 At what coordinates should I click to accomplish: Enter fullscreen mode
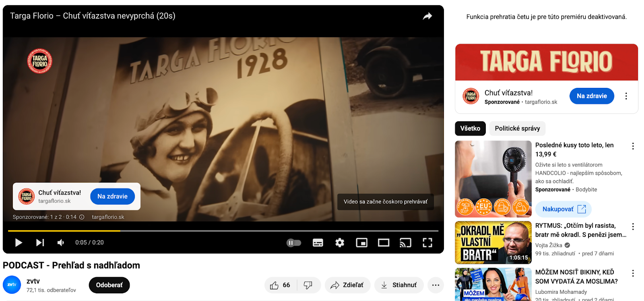(427, 243)
